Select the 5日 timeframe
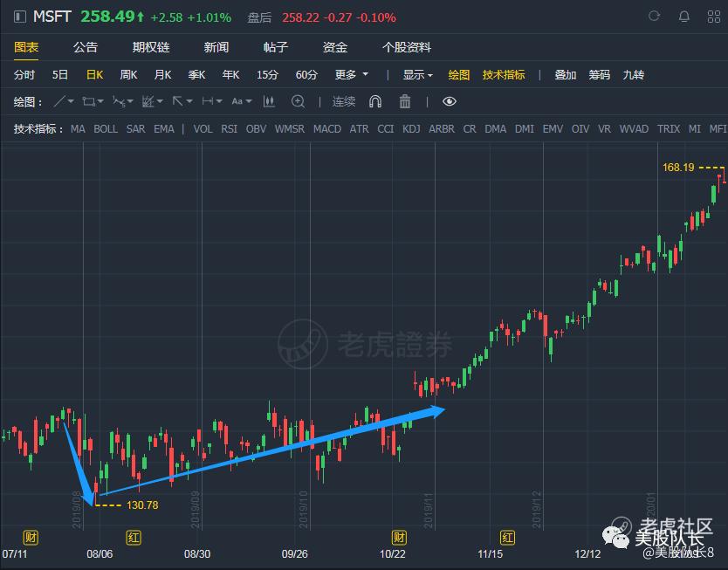Viewport: 728px width, 570px height. click(60, 75)
